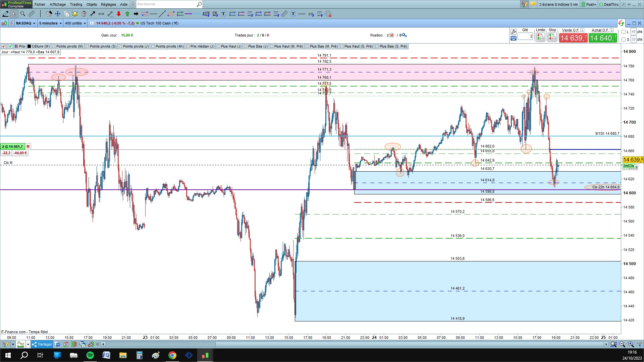Open the NASDAQ instrument dropdown
Image resolution: width=644 pixels, height=362 pixels.
pos(25,23)
